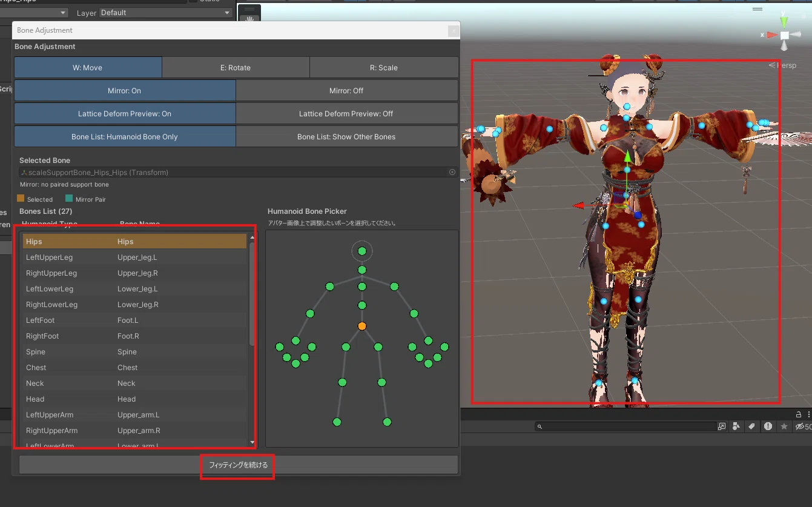
Task: Choose Bone List: Show Other Bones
Action: pyautogui.click(x=347, y=136)
